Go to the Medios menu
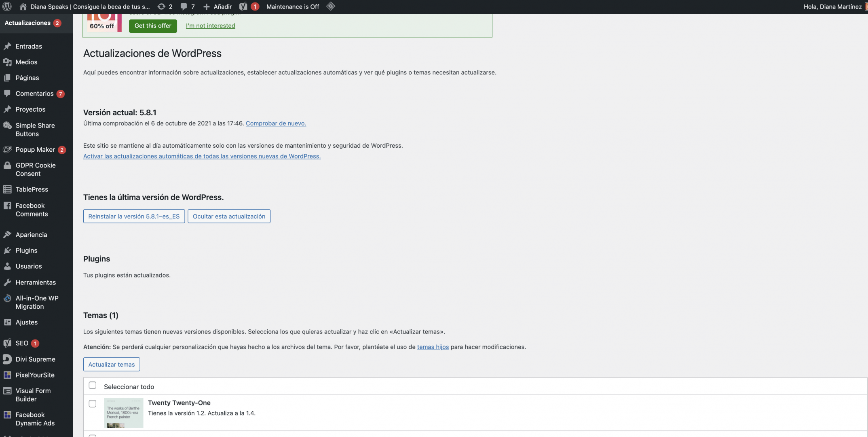The width and height of the screenshot is (868, 437). [26, 62]
